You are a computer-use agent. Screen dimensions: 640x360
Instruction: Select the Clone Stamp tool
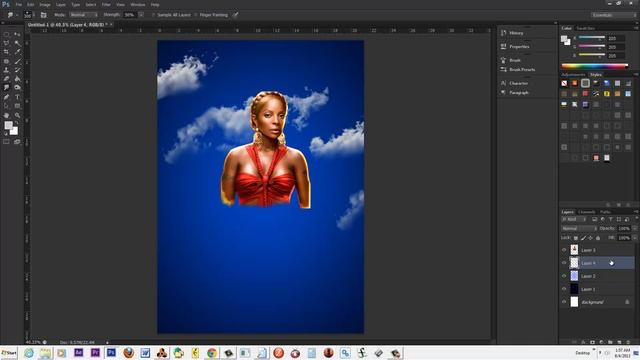click(x=6, y=70)
